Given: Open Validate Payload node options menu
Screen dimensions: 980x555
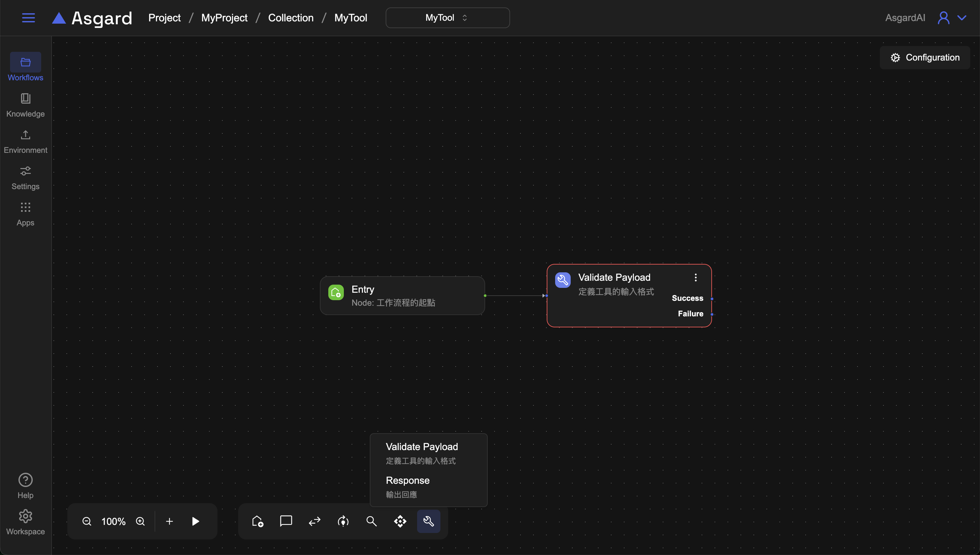Looking at the screenshot, I should [695, 277].
